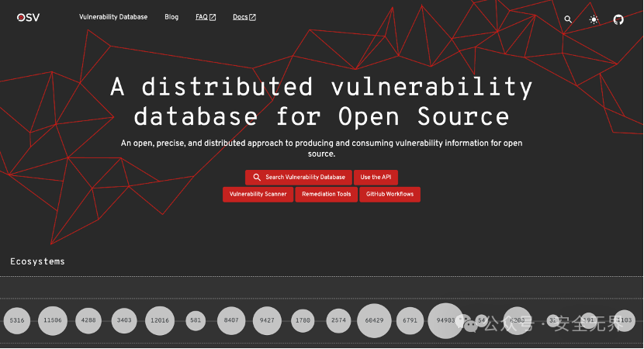Select the 11506 ecosystem bubble
Viewport: 644px width, 349px height.
coord(53,320)
